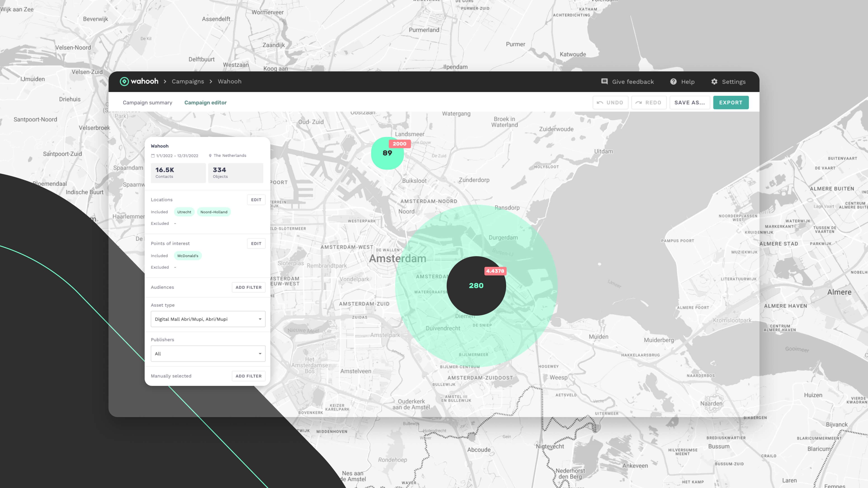Click the Give feedback chat icon
This screenshot has width=868, height=488.
[x=604, y=82]
